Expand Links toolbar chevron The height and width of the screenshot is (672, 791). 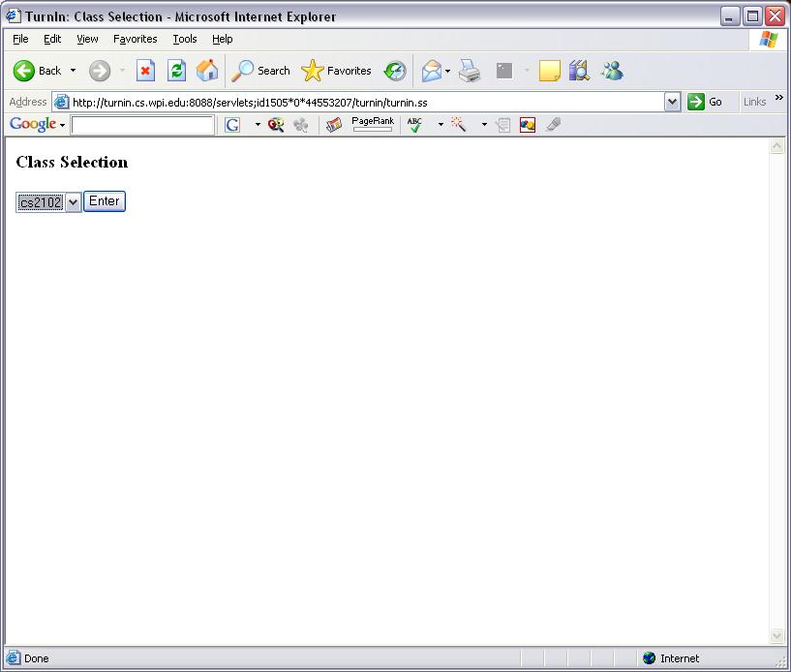tap(778, 98)
